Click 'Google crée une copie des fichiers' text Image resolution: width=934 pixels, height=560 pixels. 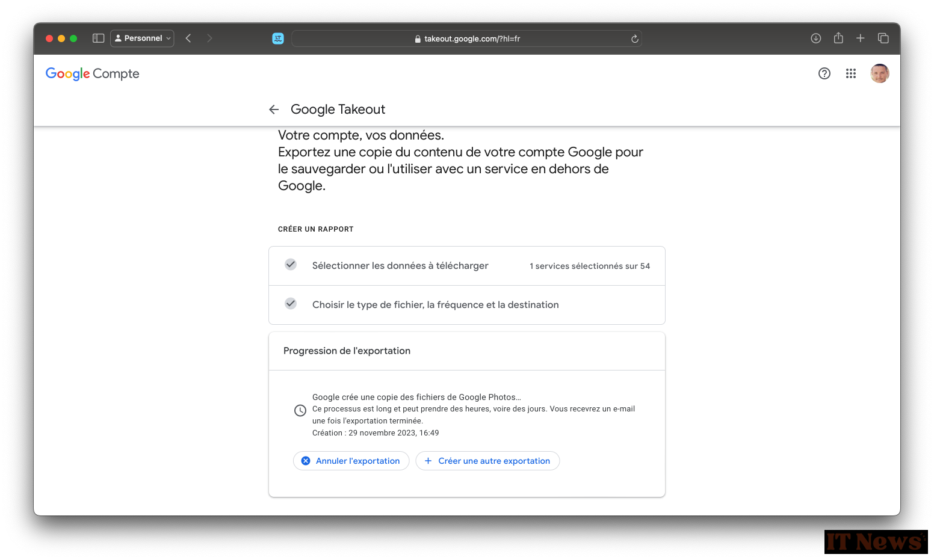[416, 397]
